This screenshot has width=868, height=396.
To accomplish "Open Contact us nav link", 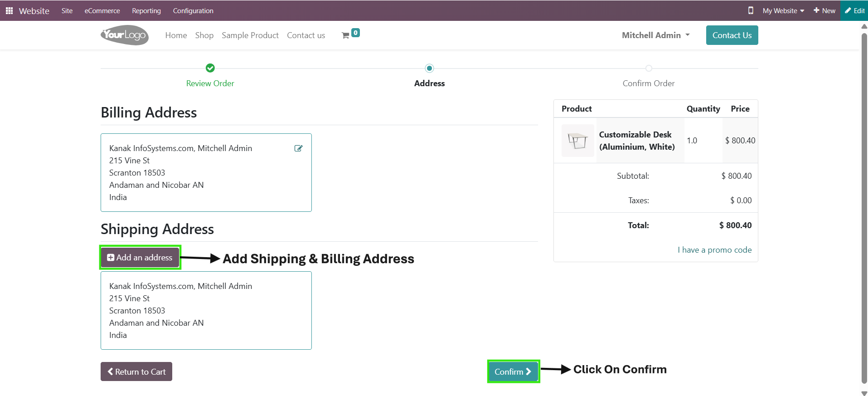I will click(x=306, y=35).
